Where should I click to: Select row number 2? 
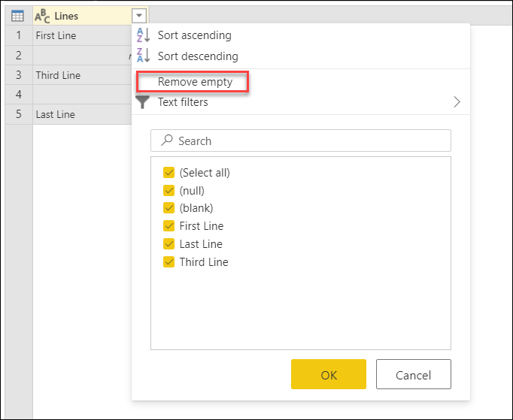(x=19, y=56)
